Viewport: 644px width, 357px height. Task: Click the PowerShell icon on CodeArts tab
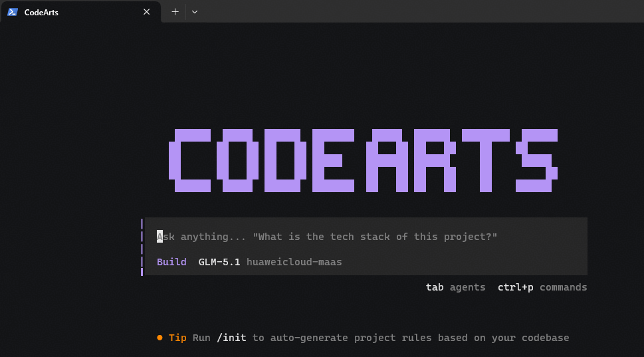pyautogui.click(x=13, y=13)
